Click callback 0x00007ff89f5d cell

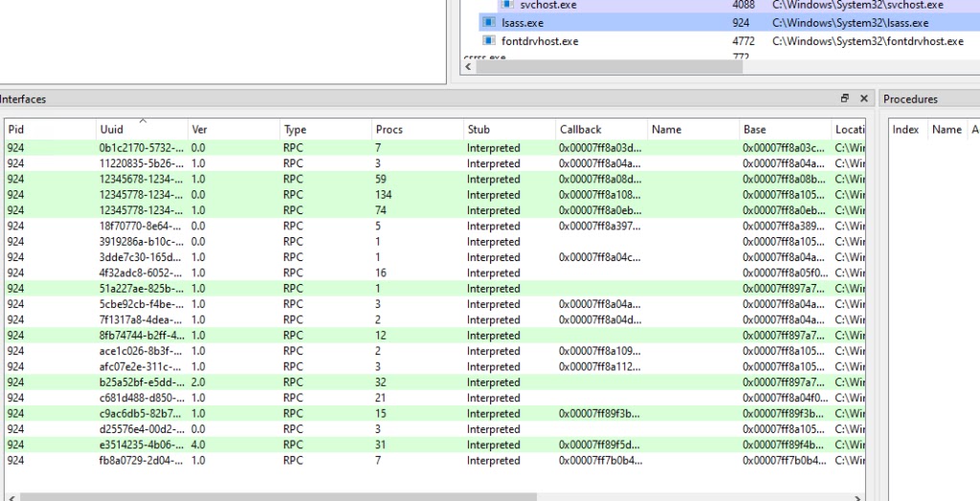600,445
